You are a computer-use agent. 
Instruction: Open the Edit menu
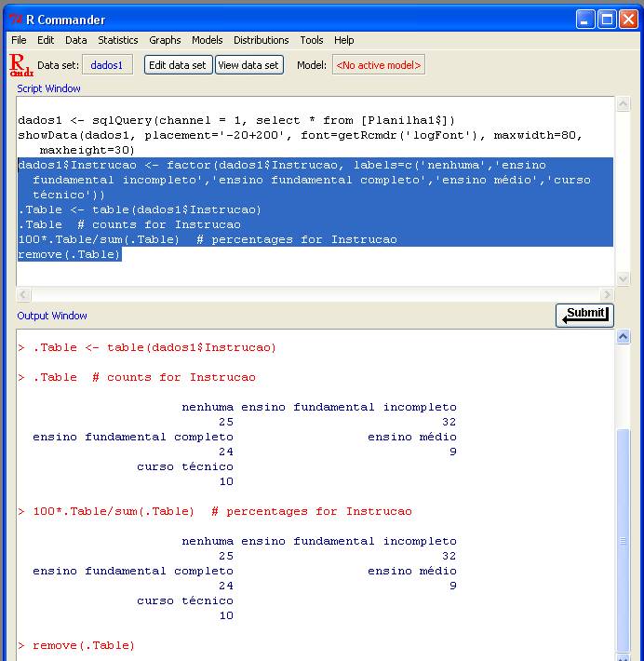point(45,40)
